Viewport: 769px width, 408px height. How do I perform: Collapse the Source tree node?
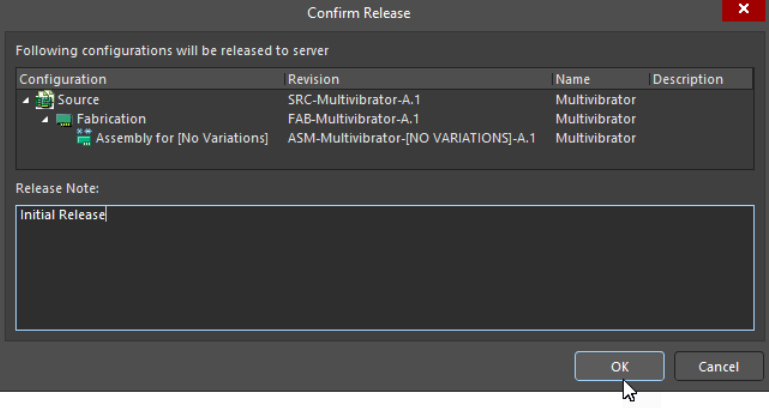click(26, 100)
